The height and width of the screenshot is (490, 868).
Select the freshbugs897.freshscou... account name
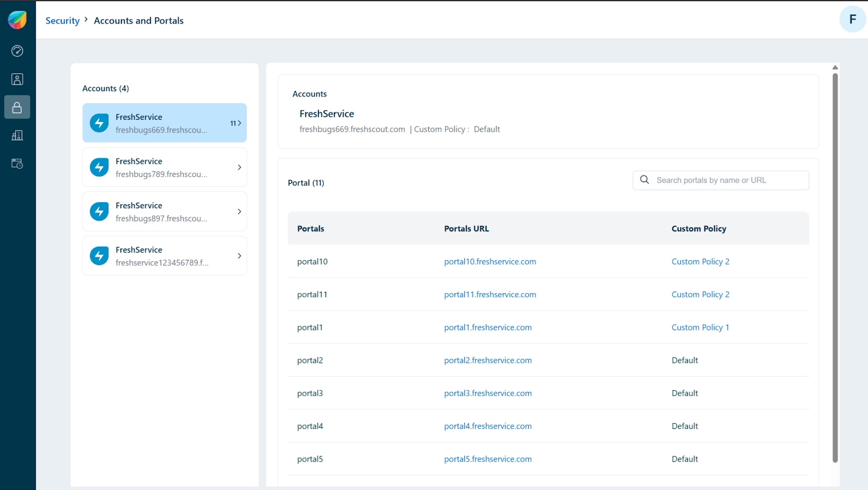point(161,218)
